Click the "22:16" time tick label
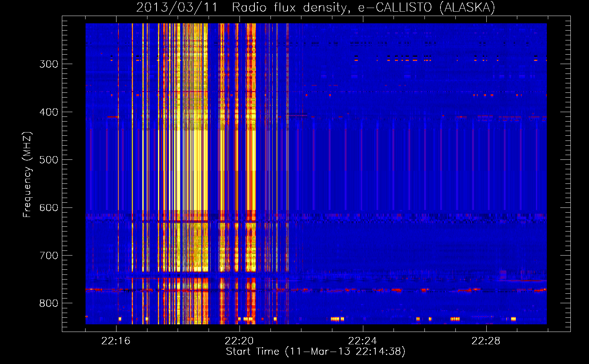This screenshot has height=364, width=589. tap(116, 341)
